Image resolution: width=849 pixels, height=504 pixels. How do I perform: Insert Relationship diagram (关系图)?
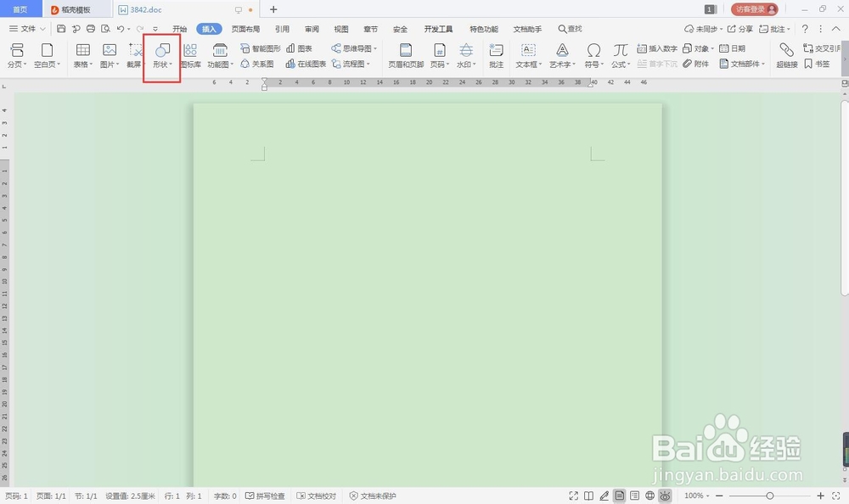point(257,64)
